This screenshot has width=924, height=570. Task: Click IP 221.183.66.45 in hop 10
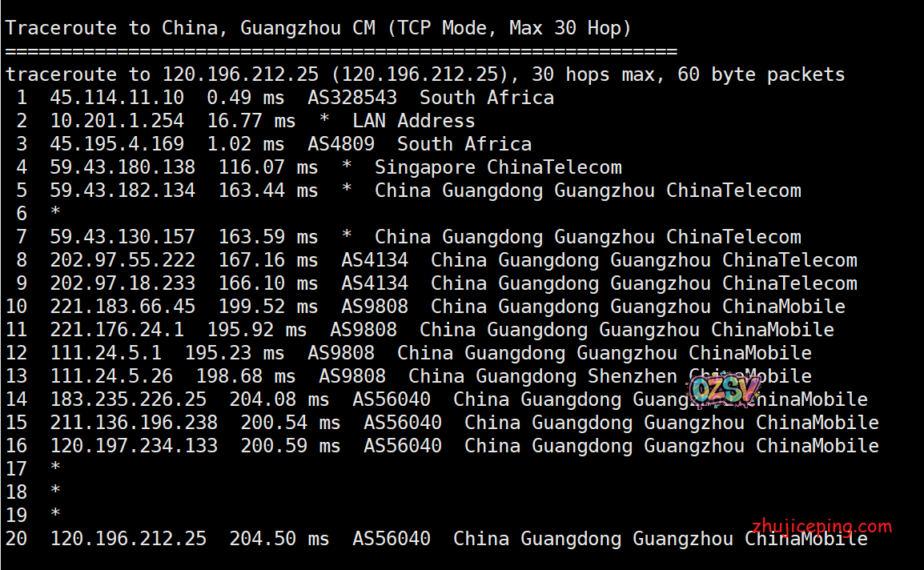point(123,307)
